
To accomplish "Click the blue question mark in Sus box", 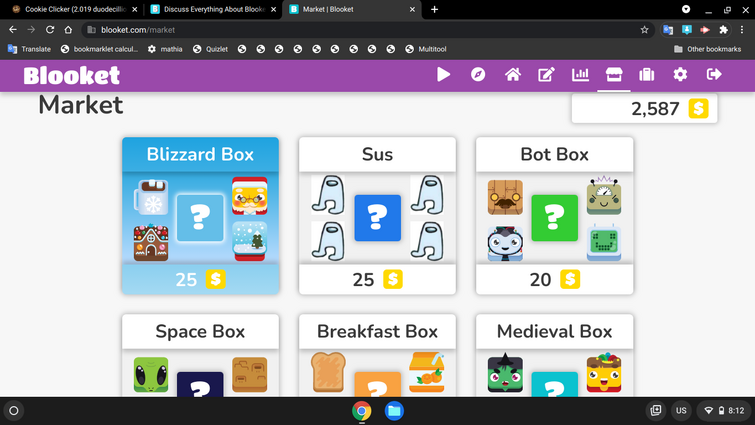I will pyautogui.click(x=378, y=218).
